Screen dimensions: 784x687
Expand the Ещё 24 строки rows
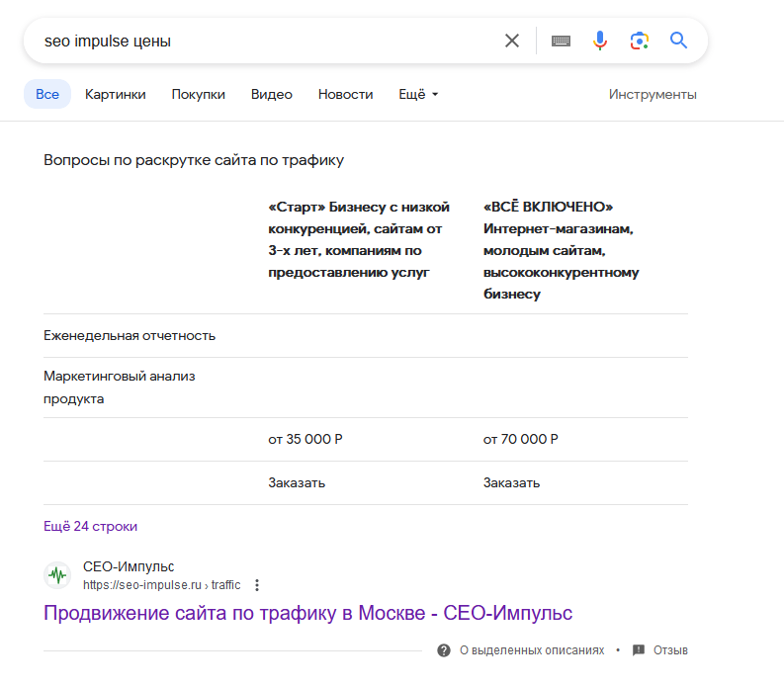(x=90, y=526)
